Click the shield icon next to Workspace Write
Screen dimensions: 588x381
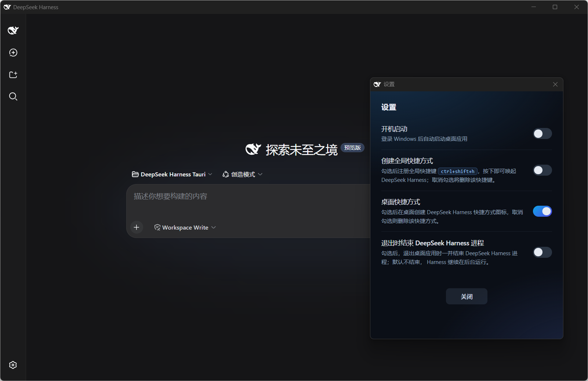(x=157, y=227)
